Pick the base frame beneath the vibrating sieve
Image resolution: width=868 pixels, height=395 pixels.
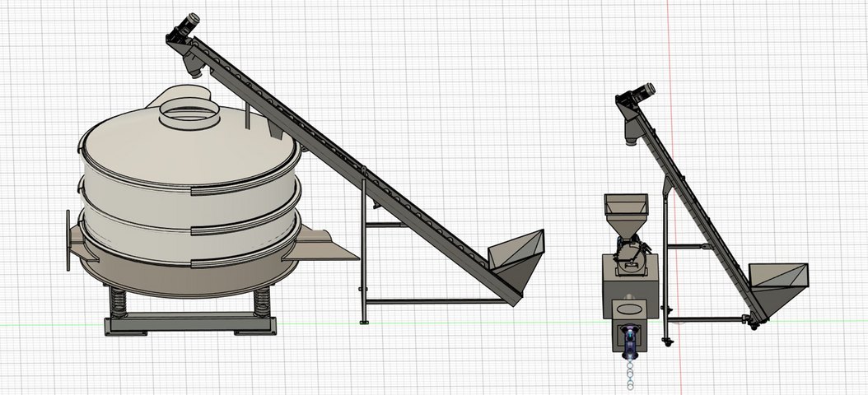[x=190, y=324]
